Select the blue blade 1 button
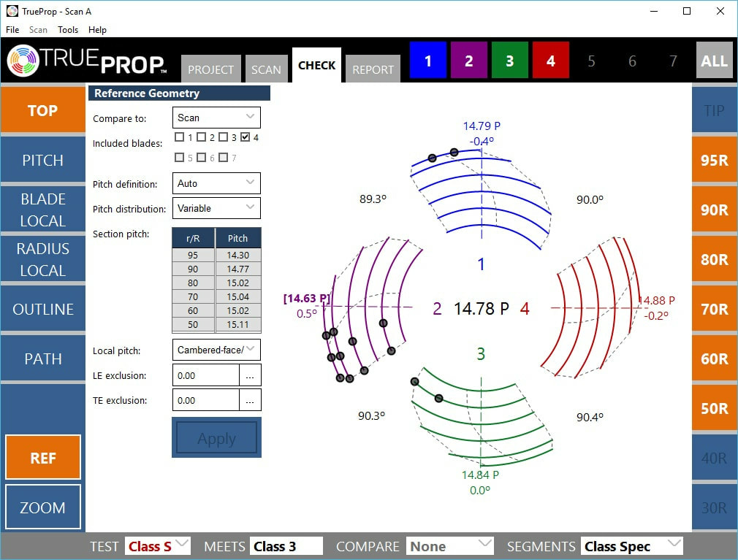 pyautogui.click(x=428, y=61)
